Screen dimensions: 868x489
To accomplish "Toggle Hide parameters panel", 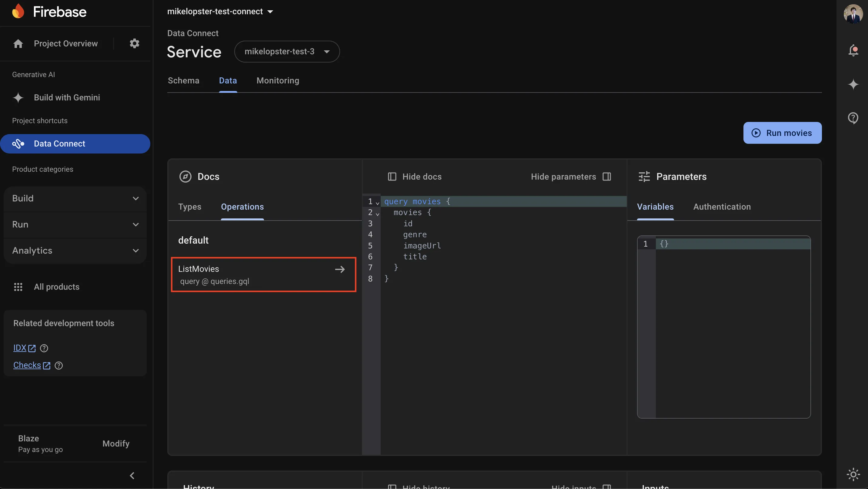I will [x=571, y=176].
